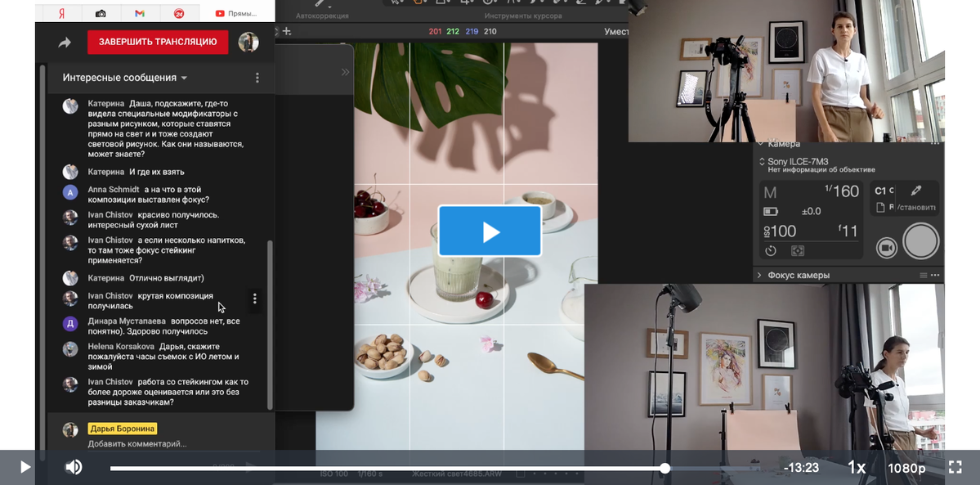980x485 pixels.
Task: Click the red 201 RGB readout value
Action: tap(435, 31)
